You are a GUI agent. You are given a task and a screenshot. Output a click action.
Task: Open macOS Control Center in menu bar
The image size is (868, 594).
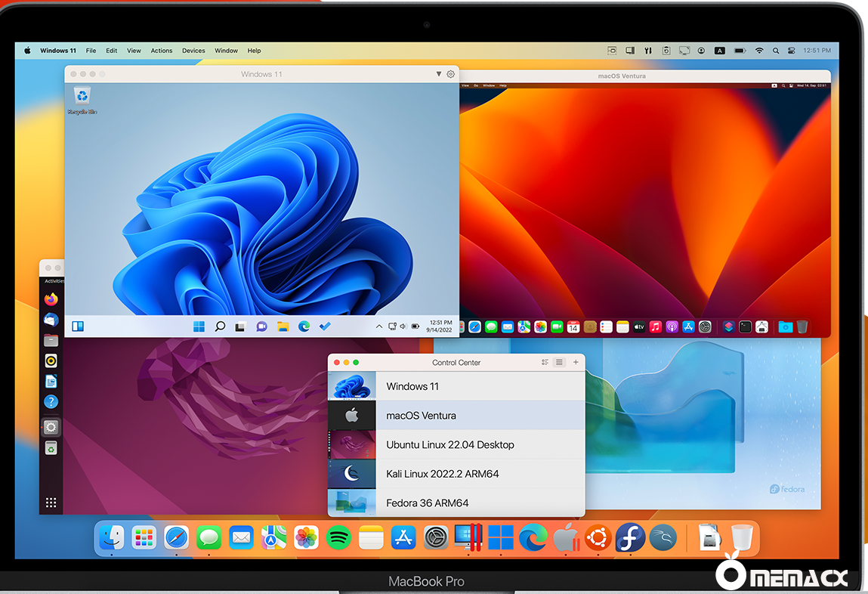(791, 51)
